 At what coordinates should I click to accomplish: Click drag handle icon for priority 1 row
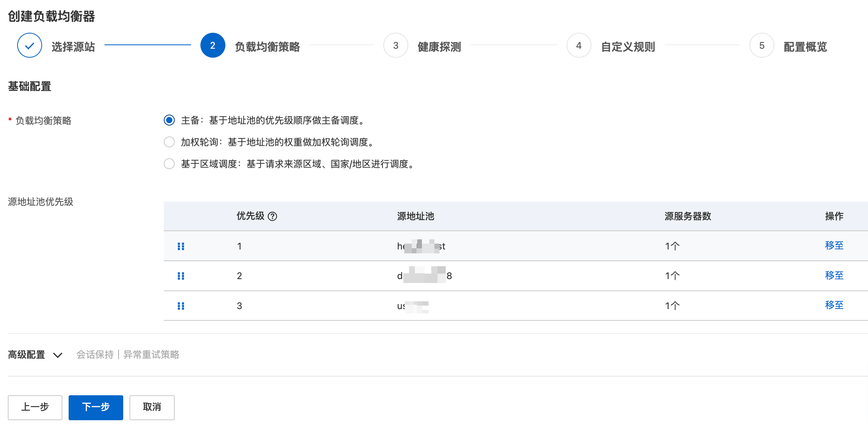tap(181, 246)
